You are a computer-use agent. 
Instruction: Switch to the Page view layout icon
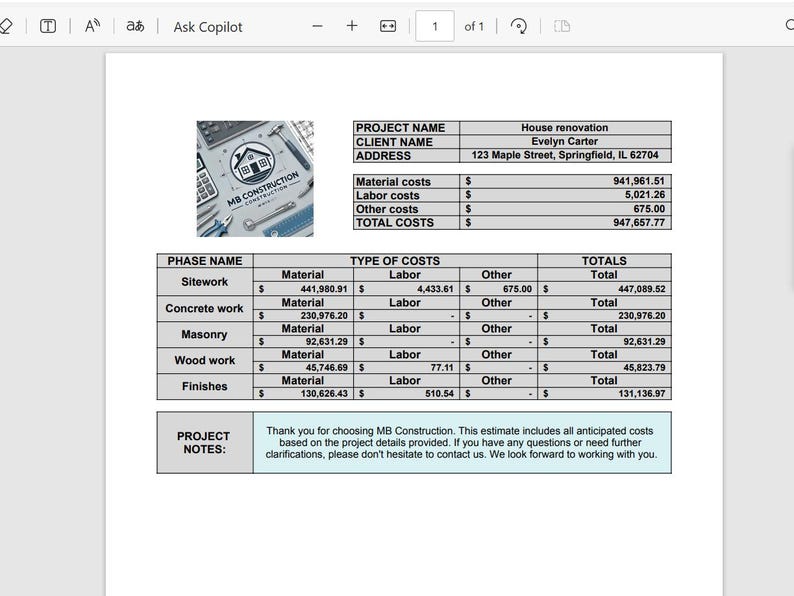pos(562,26)
